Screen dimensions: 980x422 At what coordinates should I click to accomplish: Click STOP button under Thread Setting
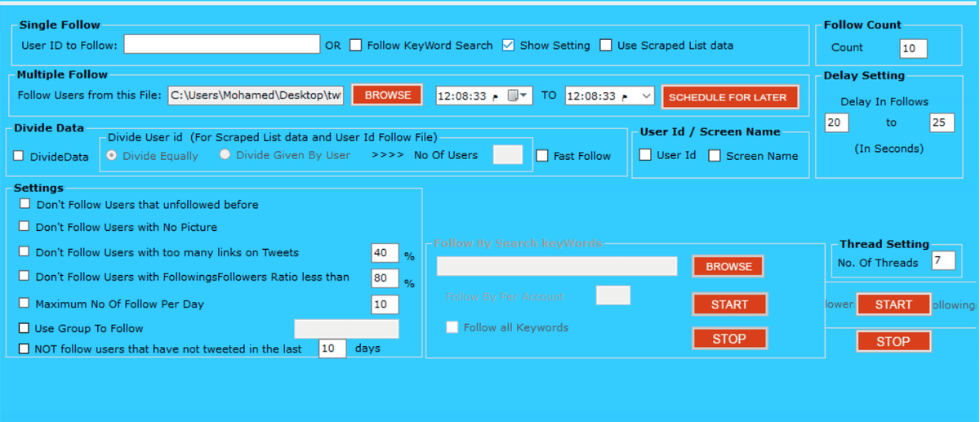coord(893,342)
